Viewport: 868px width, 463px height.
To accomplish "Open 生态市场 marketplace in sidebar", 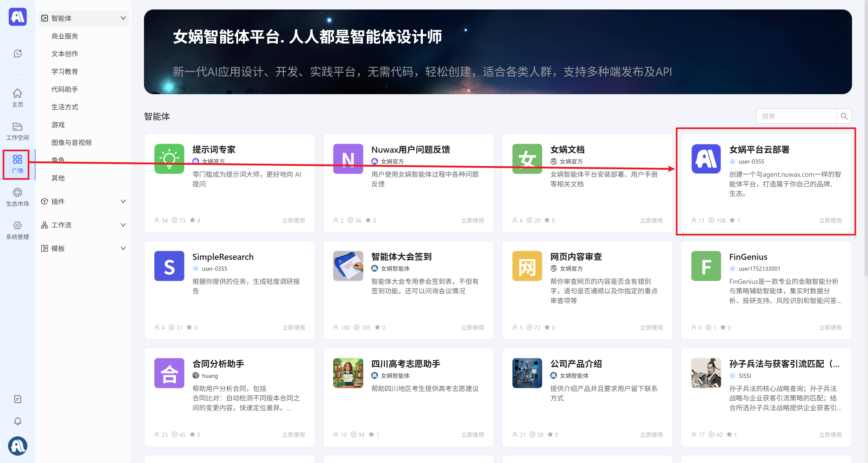I will tap(18, 197).
